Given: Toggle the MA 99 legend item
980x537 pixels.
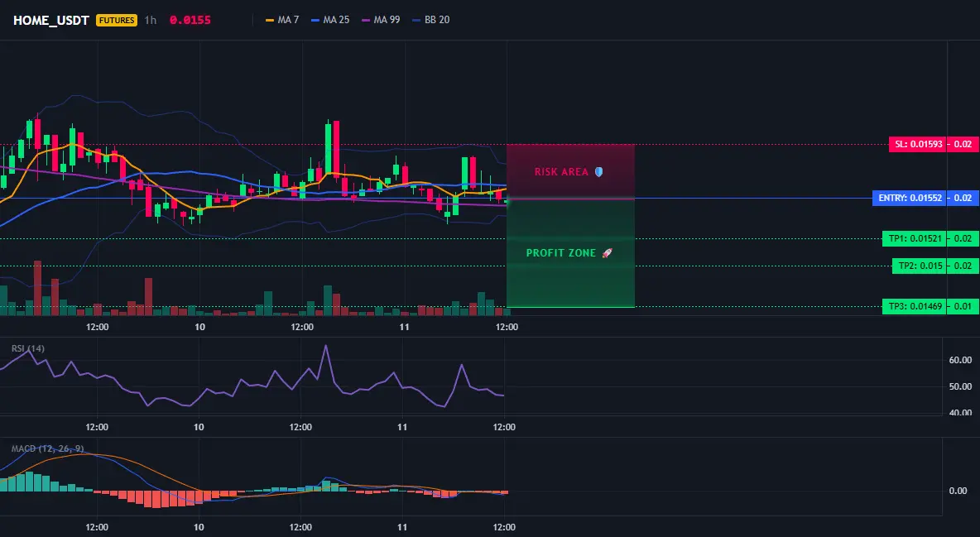Looking at the screenshot, I should click(381, 20).
